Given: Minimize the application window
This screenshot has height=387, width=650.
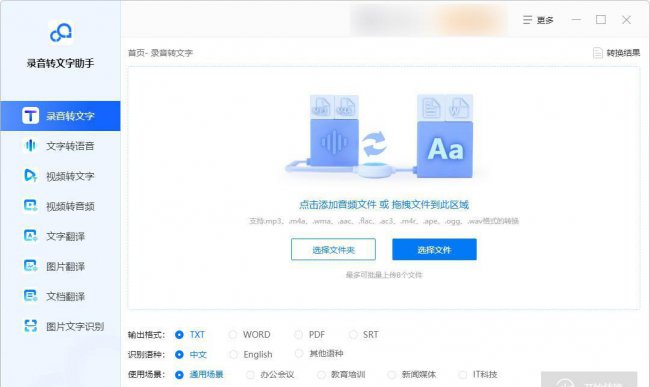Looking at the screenshot, I should (576, 19).
